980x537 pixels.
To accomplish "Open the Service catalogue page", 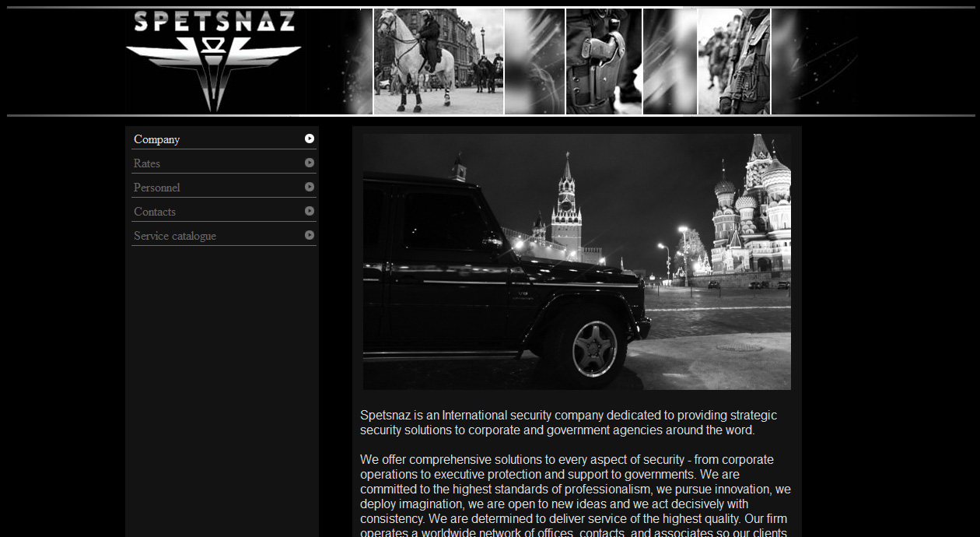I will click(x=174, y=235).
